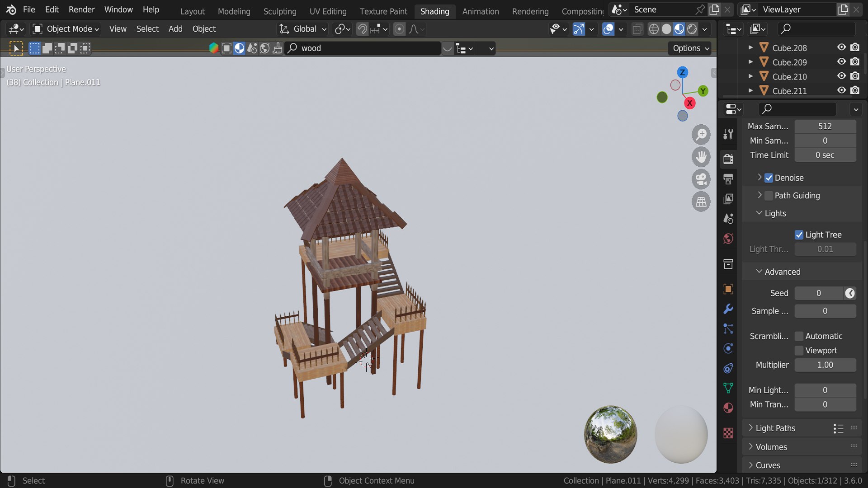
Task: Open the Object Mode dropdown
Action: 66,29
